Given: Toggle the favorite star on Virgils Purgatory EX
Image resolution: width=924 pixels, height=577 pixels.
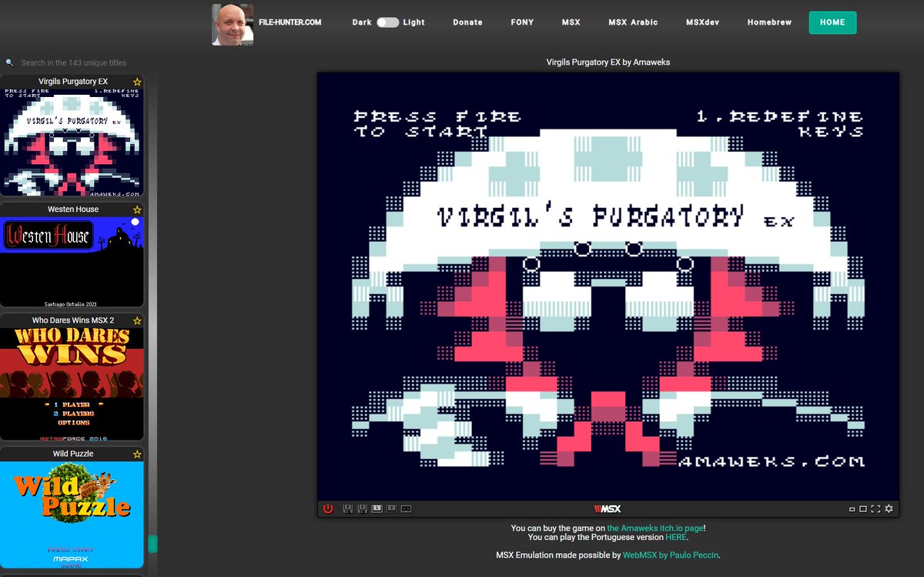Looking at the screenshot, I should tap(136, 81).
